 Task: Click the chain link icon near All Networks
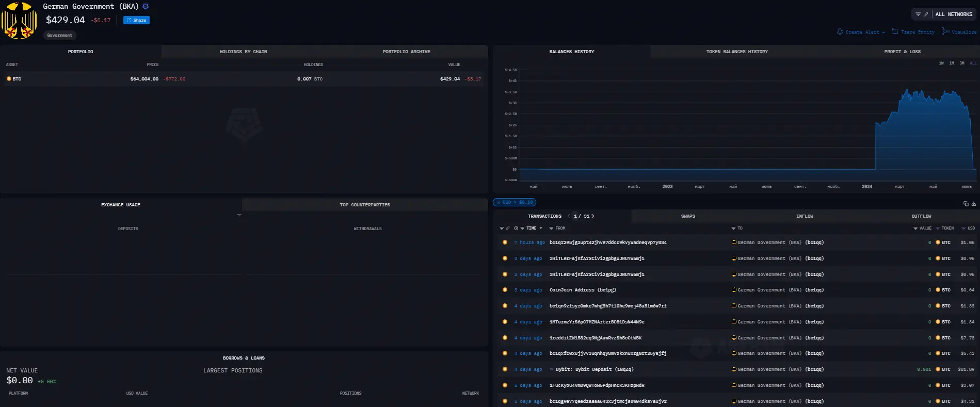926,14
